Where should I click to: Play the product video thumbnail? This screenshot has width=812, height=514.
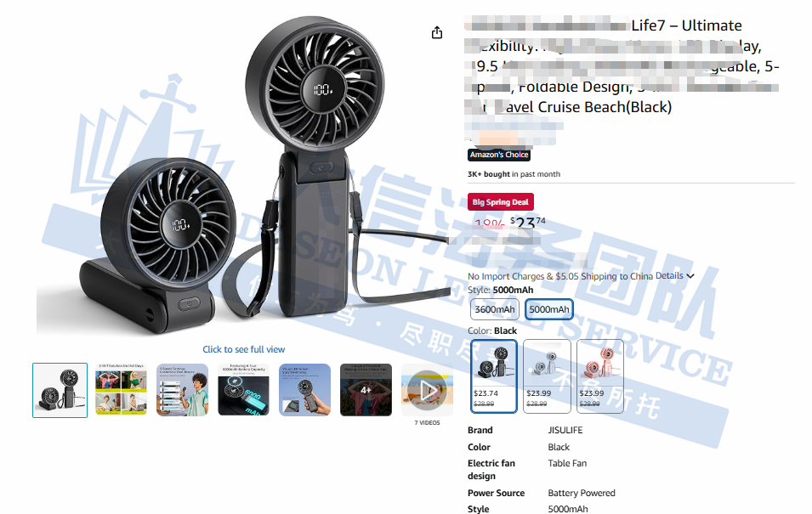(x=427, y=390)
